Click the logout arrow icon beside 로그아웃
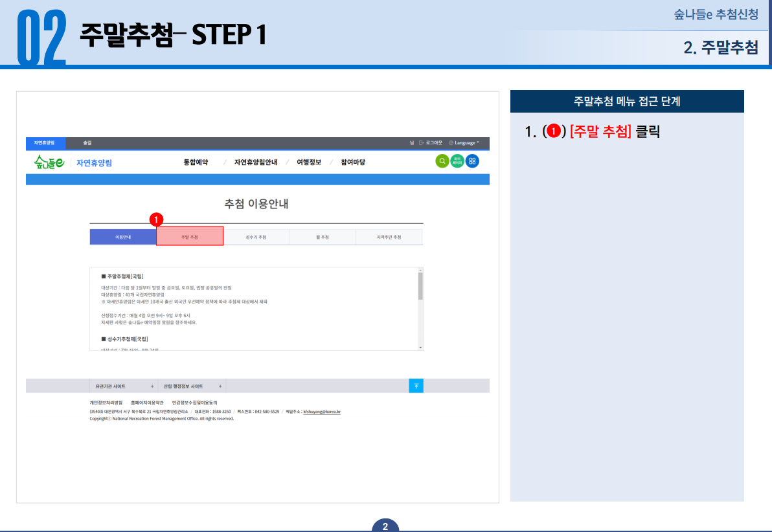Image resolution: width=772 pixels, height=532 pixels. (421, 143)
